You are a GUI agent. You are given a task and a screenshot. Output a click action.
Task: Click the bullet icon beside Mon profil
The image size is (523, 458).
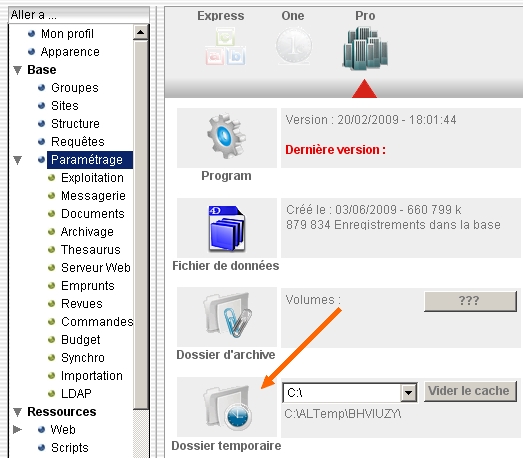tap(31, 33)
